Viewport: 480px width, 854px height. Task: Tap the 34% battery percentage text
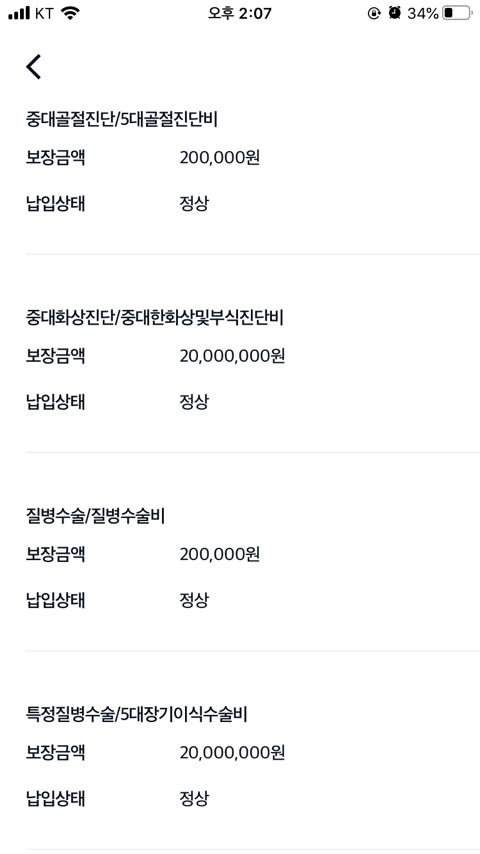tap(423, 13)
